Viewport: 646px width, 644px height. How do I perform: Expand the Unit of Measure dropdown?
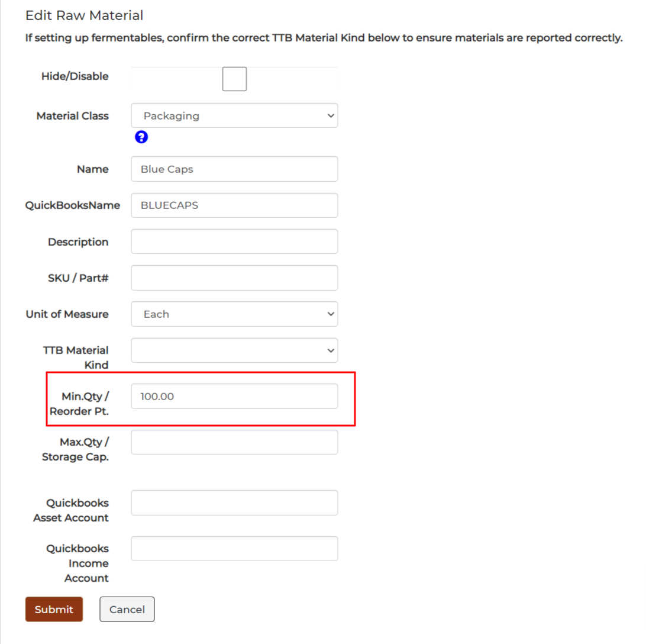234,314
